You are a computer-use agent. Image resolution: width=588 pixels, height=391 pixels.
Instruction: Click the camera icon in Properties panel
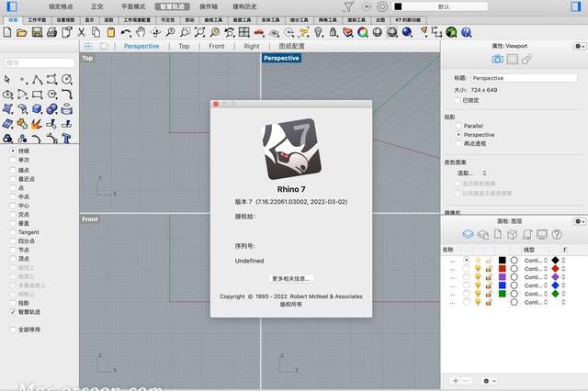pyautogui.click(x=497, y=59)
